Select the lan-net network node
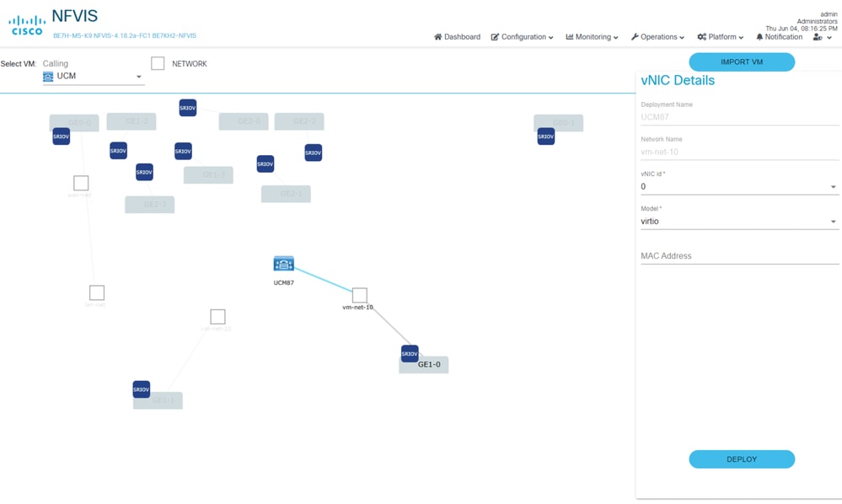The image size is (842, 504). point(97,292)
